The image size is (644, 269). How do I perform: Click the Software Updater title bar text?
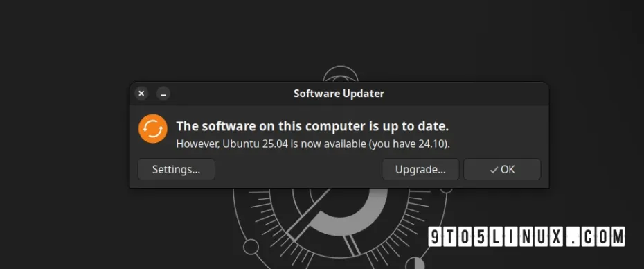coord(339,94)
